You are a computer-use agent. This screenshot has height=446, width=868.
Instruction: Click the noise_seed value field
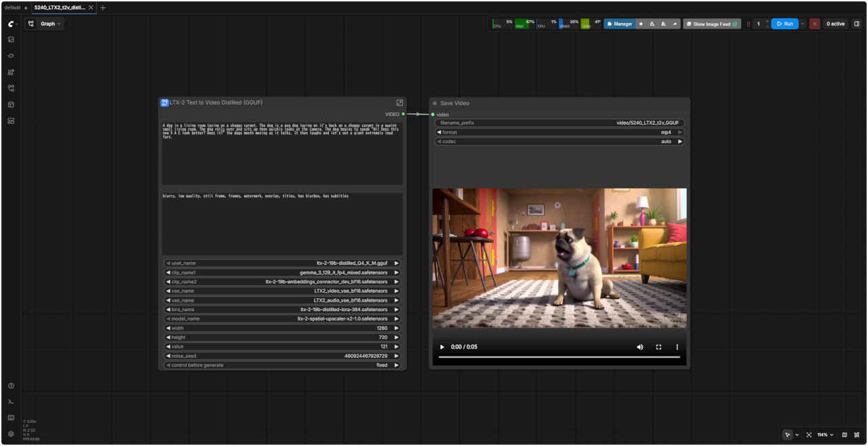282,356
